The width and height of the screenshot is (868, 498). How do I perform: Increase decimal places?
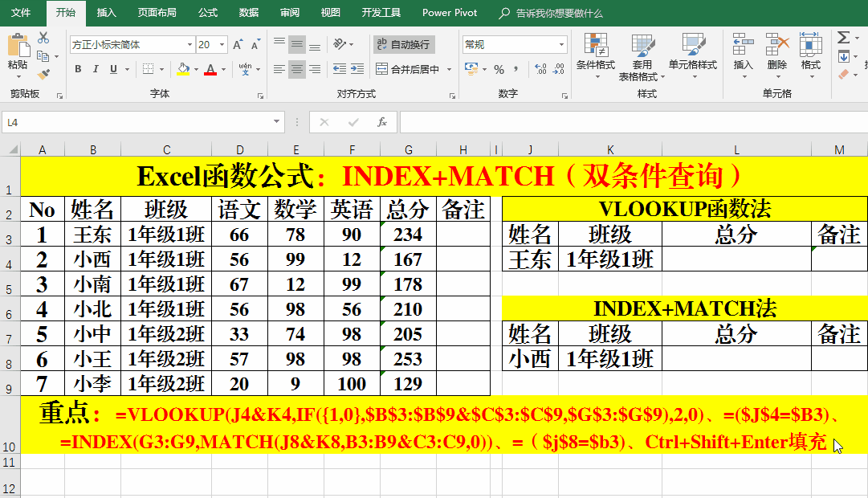click(x=541, y=69)
